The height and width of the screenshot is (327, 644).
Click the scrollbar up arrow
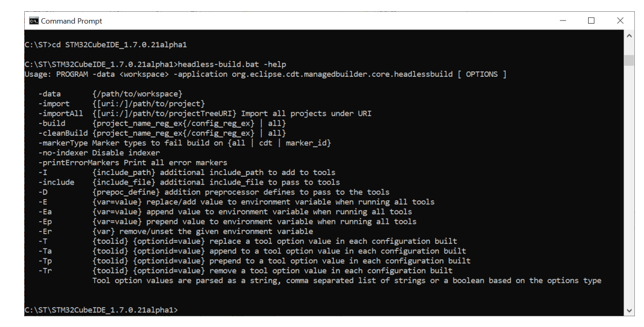pos(629,35)
